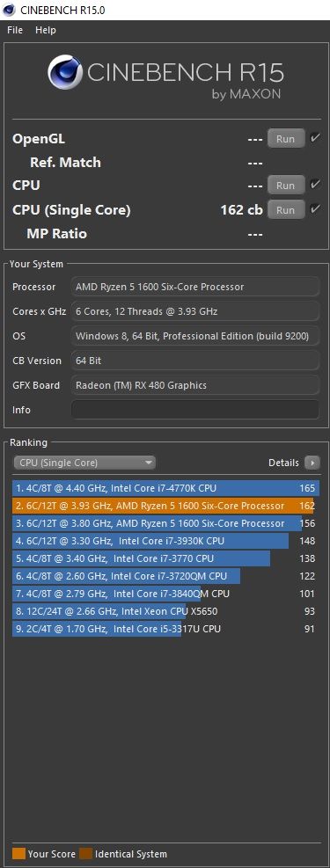330x868 pixels.
Task: Click the orange Your Score legend swatch
Action: (18, 854)
